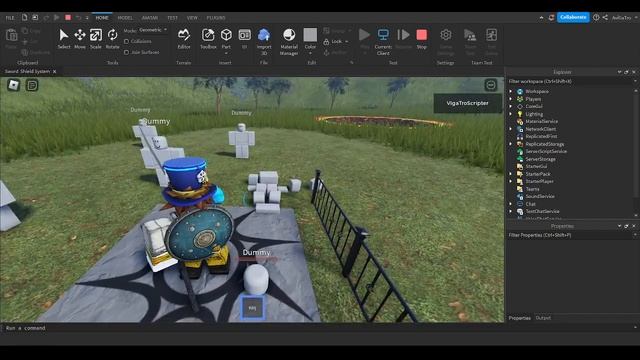Close the Sword Shield System tab
The height and width of the screenshot is (360, 640).
[55, 71]
